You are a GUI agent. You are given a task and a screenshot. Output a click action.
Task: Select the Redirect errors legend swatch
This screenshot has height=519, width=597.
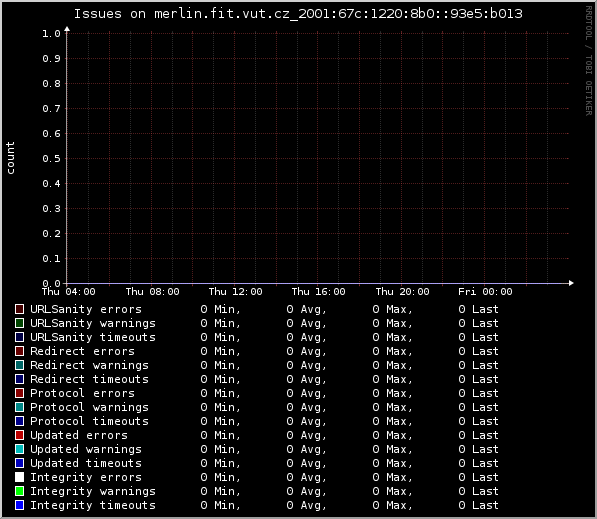tap(19, 351)
